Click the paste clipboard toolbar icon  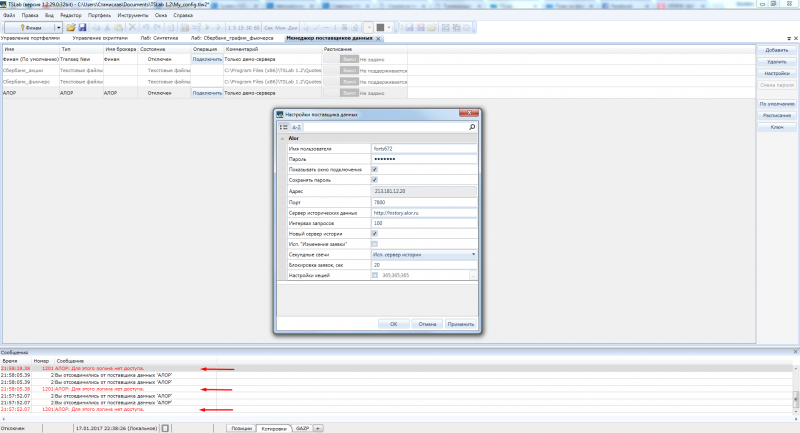118,28
